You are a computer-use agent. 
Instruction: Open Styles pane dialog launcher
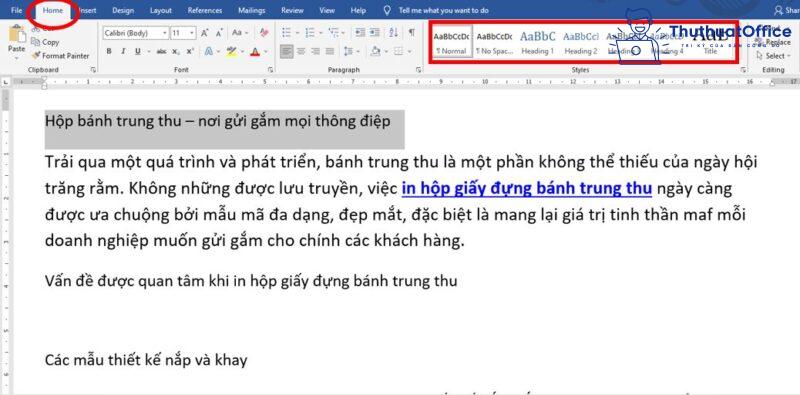tap(743, 69)
